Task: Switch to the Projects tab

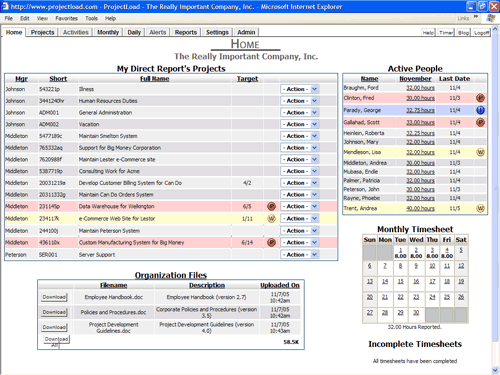Action: click(42, 32)
